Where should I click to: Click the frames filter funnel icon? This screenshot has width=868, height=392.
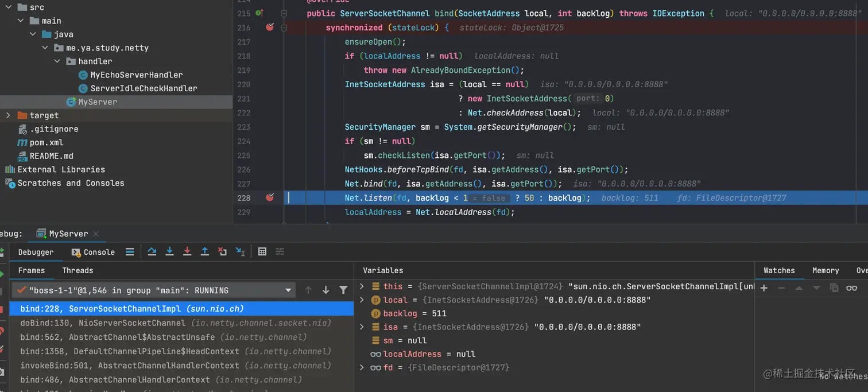[343, 290]
